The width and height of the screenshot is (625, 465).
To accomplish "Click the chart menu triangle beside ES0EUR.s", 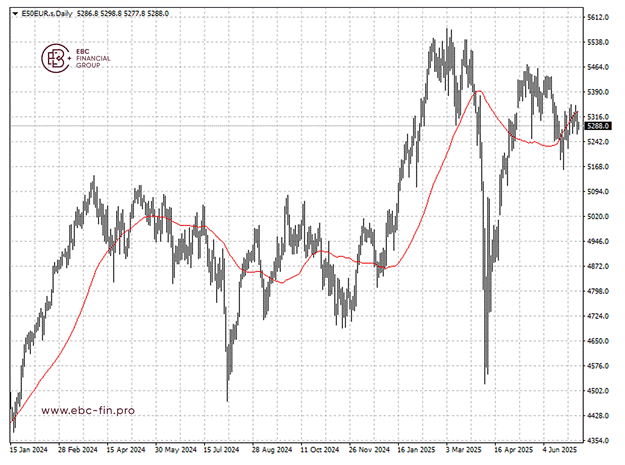I will click(15, 14).
